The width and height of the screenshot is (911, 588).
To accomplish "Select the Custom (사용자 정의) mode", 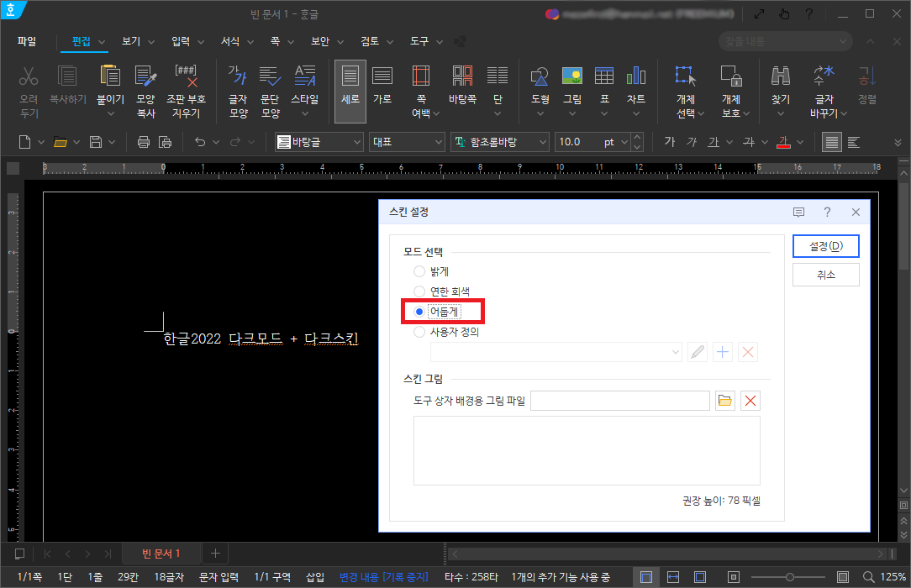I will point(419,332).
